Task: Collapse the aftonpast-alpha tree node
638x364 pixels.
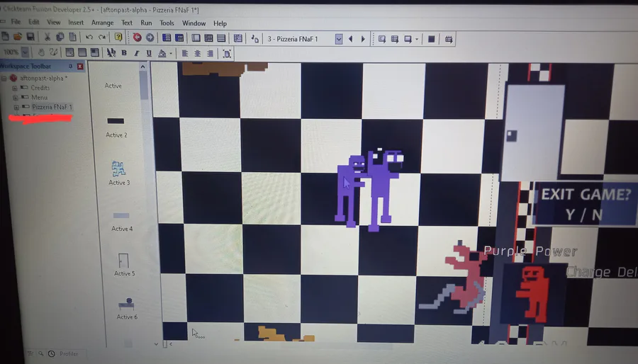Action: 4,78
